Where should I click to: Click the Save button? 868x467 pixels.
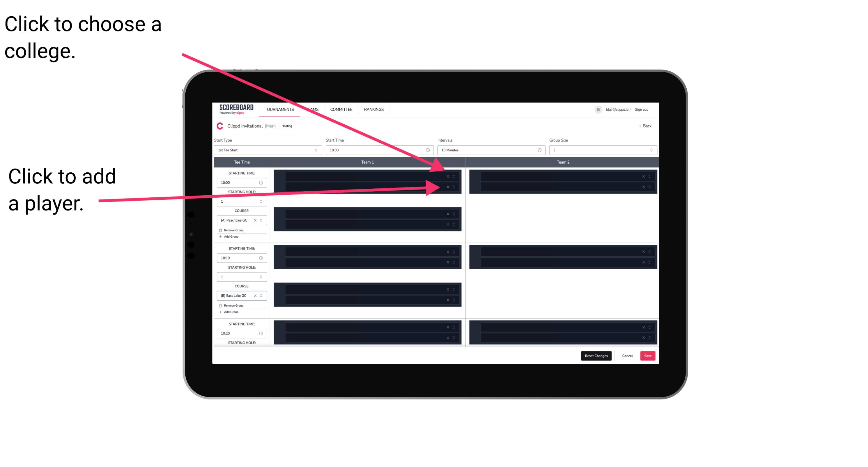click(649, 355)
